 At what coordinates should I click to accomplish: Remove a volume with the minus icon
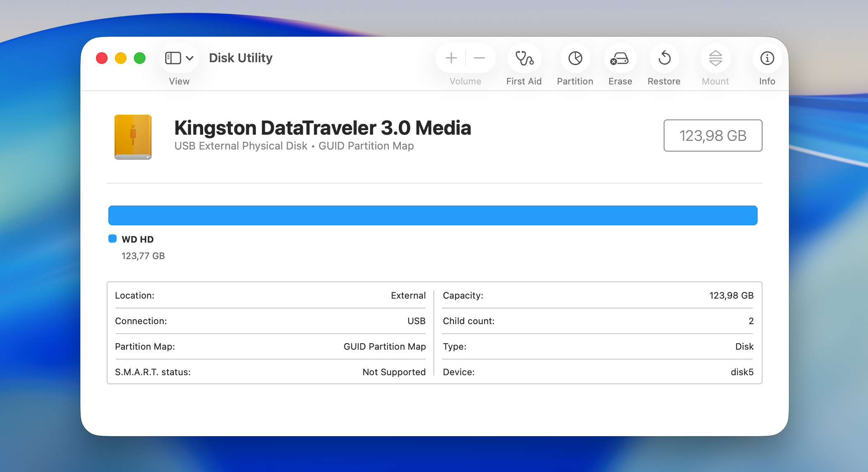click(479, 58)
